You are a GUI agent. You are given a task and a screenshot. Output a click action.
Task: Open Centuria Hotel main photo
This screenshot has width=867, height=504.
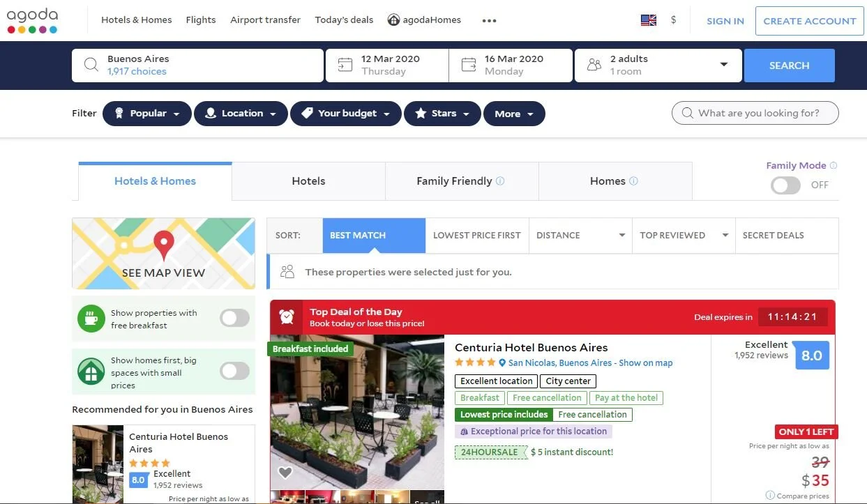[357, 412]
